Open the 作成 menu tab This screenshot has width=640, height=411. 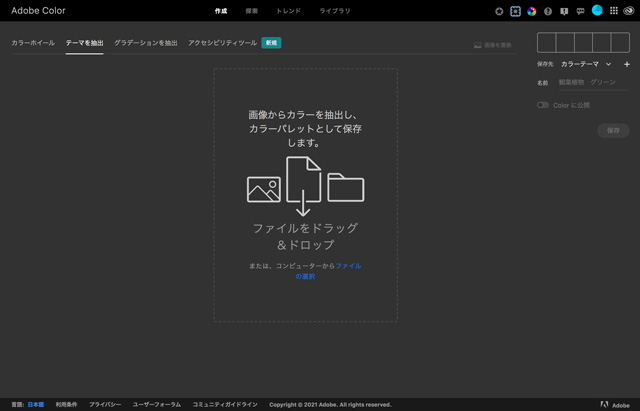pyautogui.click(x=221, y=11)
